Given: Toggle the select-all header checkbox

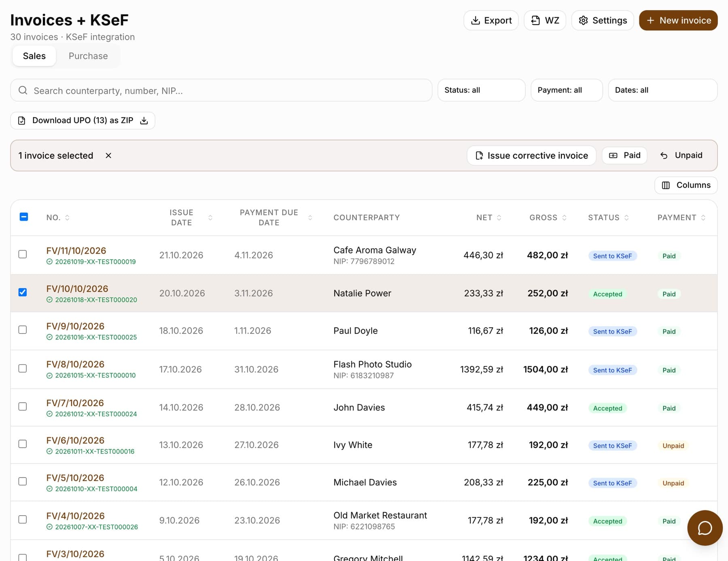Looking at the screenshot, I should (x=24, y=217).
